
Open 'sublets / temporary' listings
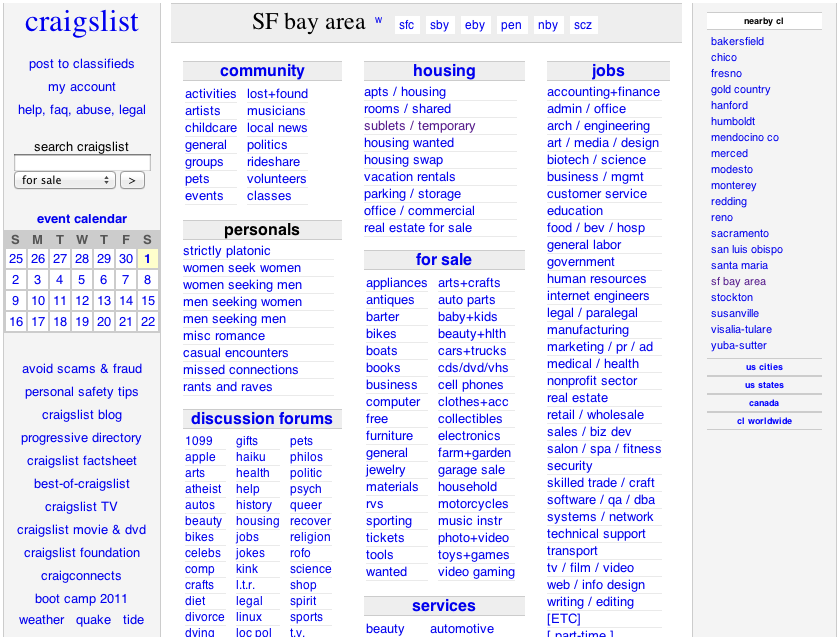(420, 126)
